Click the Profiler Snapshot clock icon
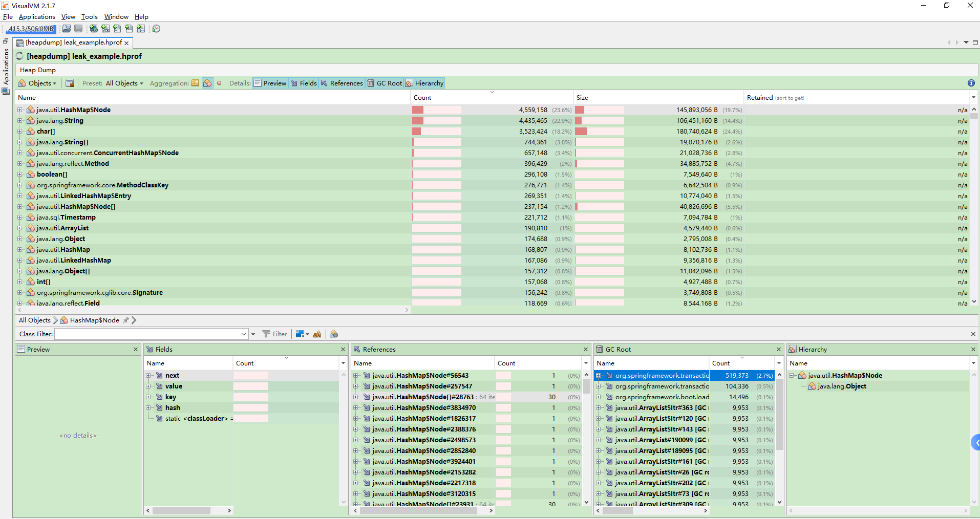 [157, 29]
